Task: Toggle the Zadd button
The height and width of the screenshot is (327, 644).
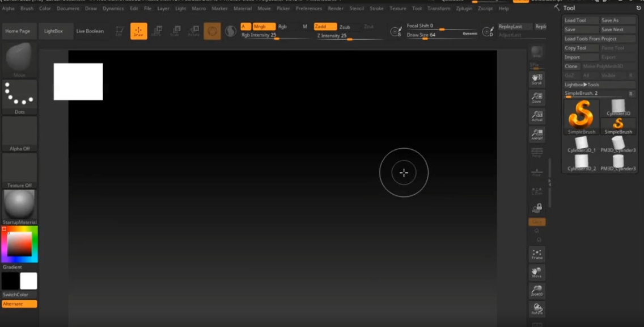Action: (325, 27)
